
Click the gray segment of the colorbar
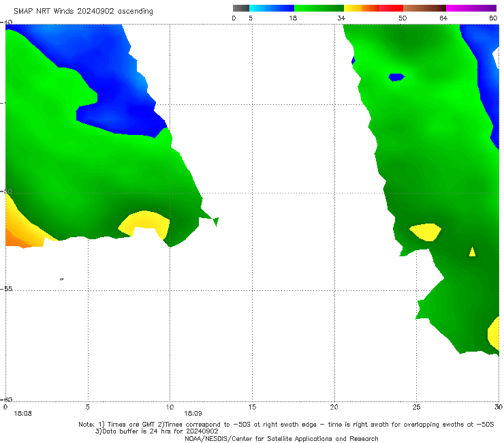(241, 8)
